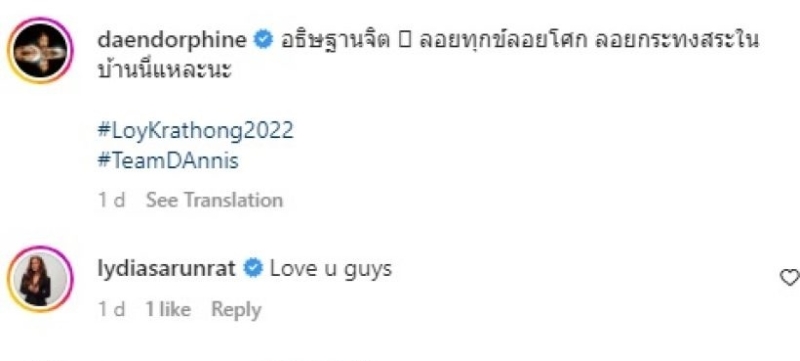Reply to the Love u guys comment
Image resolution: width=800 pixels, height=361 pixels.
(236, 310)
